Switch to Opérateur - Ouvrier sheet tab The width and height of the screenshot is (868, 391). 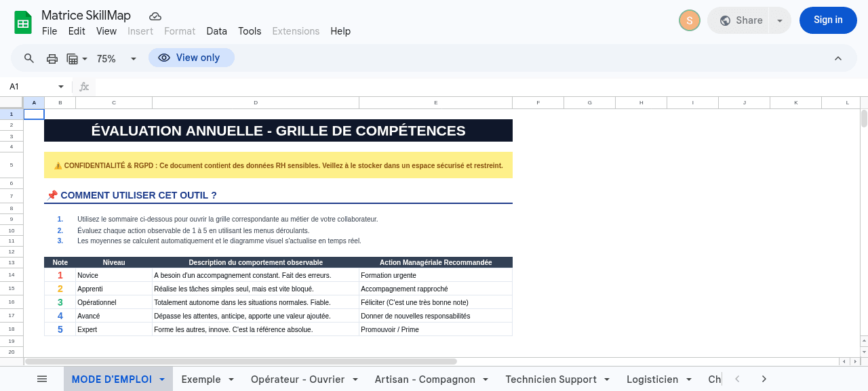298,379
